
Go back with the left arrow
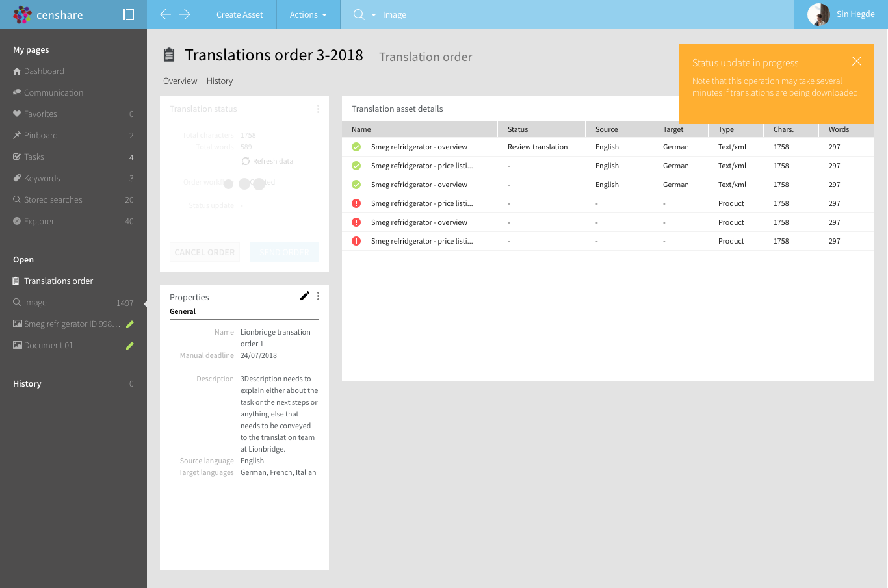(x=165, y=14)
